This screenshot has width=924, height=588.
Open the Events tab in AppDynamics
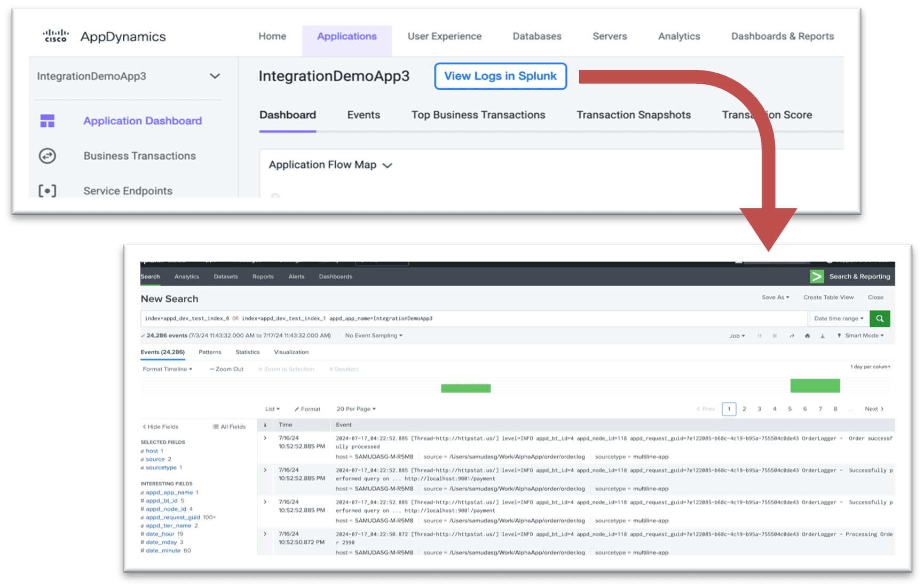[x=364, y=115]
